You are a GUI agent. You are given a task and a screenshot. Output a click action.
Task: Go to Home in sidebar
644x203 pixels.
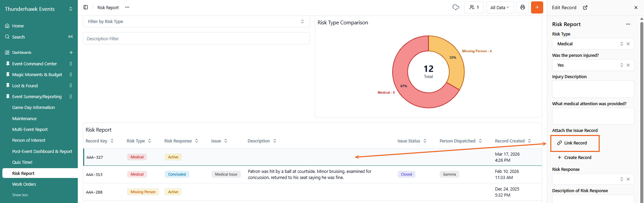point(18,26)
